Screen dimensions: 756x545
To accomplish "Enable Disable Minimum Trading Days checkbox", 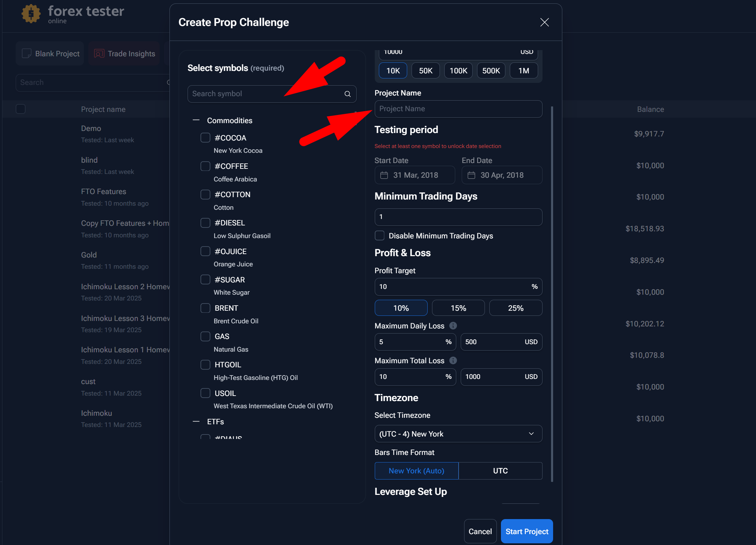I will point(380,236).
